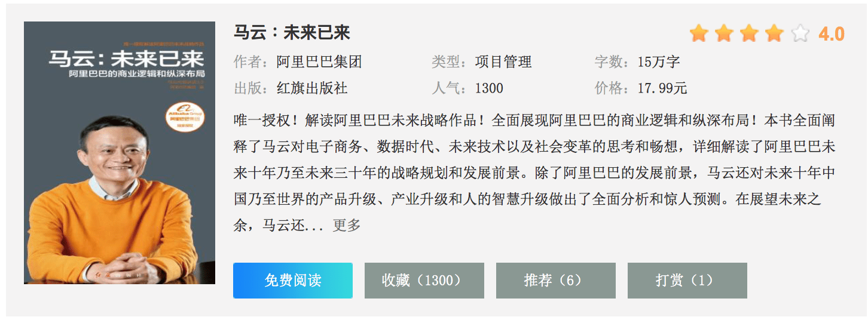
Task: Click the price 17.99元 text
Action: pyautogui.click(x=662, y=89)
